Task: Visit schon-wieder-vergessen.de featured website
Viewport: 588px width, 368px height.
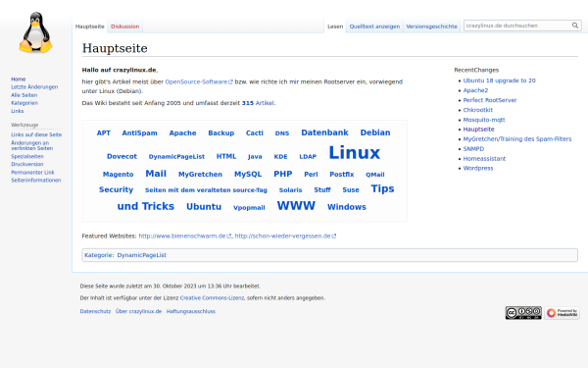Action: coord(285,237)
